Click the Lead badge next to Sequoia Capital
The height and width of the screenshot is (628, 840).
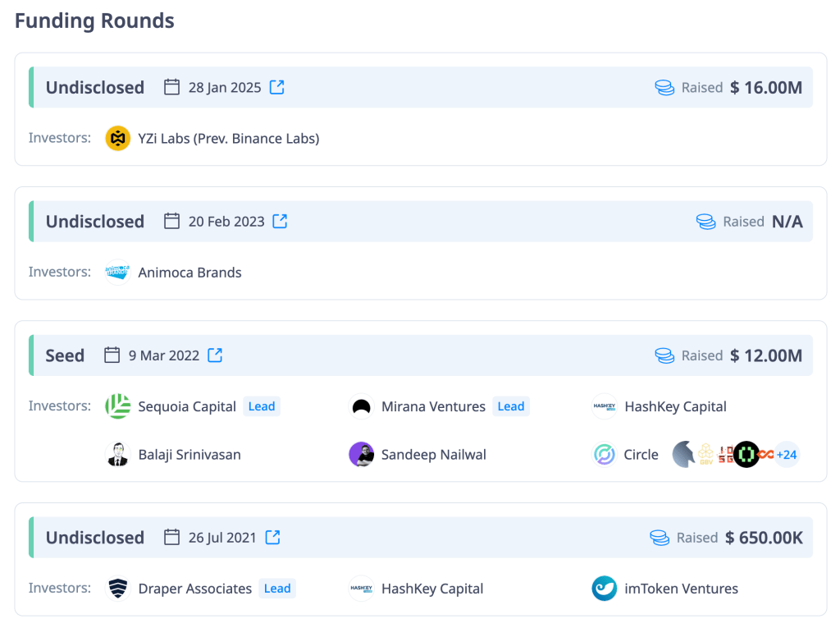coord(261,406)
